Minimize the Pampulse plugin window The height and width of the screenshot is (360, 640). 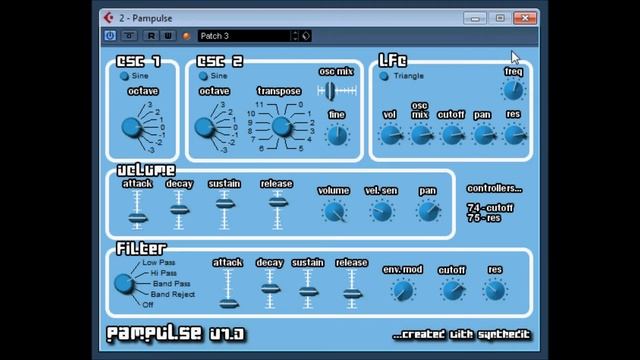475,18
